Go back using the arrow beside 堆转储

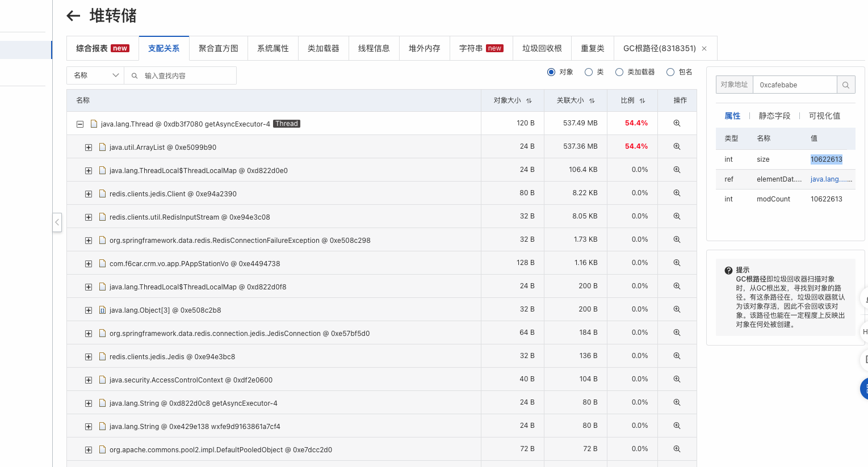point(73,16)
